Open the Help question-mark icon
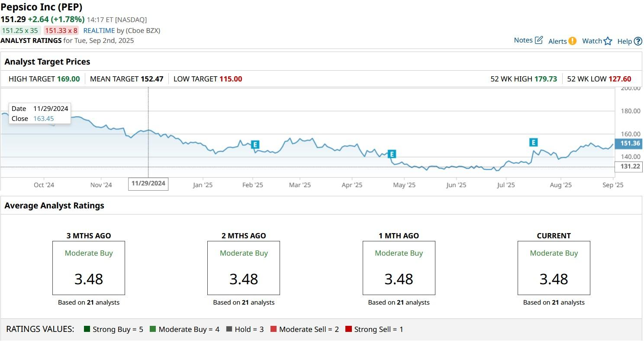 click(x=638, y=41)
